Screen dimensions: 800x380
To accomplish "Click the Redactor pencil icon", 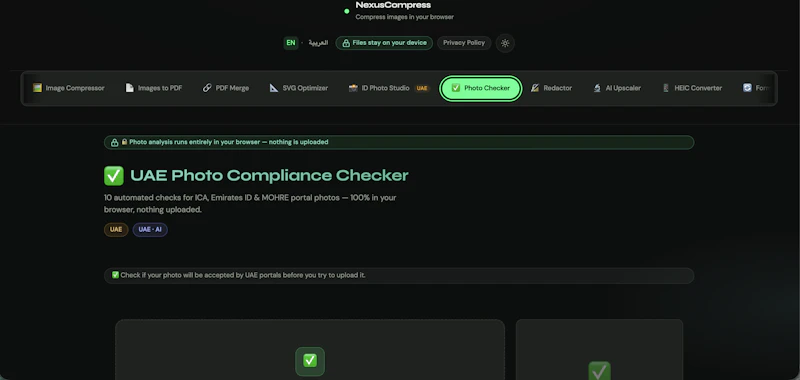I will point(535,88).
